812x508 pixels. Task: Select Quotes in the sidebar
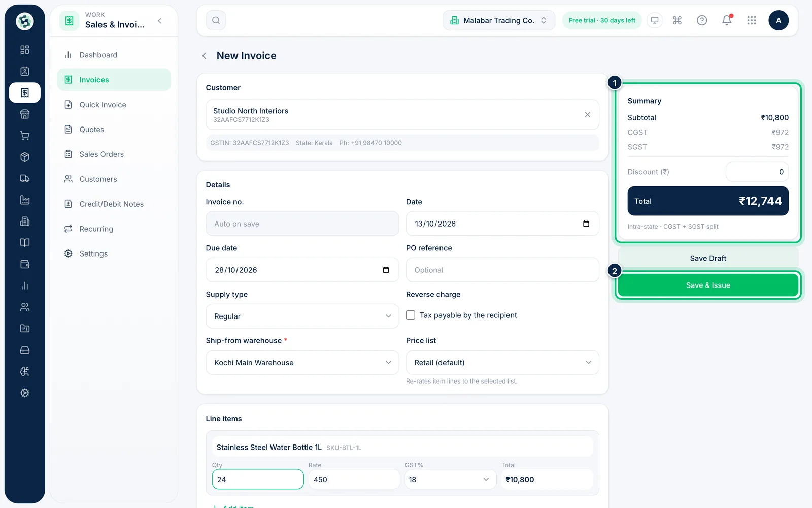(114, 130)
